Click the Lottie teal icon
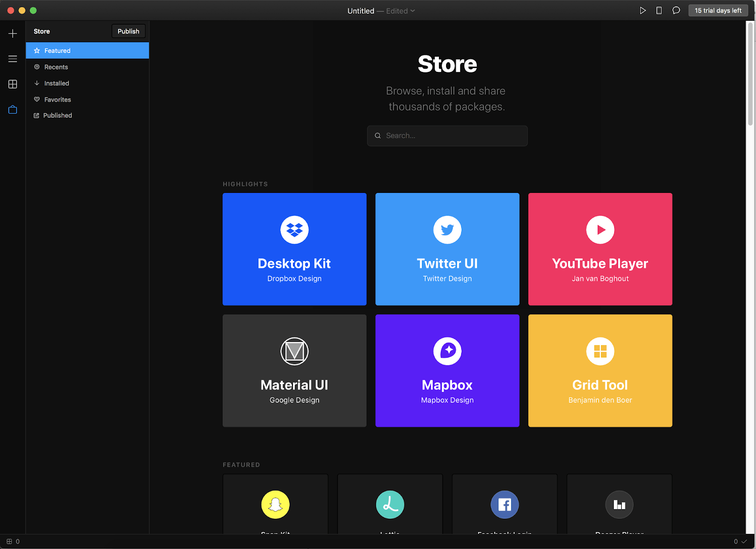This screenshot has height=549, width=756. (x=390, y=505)
